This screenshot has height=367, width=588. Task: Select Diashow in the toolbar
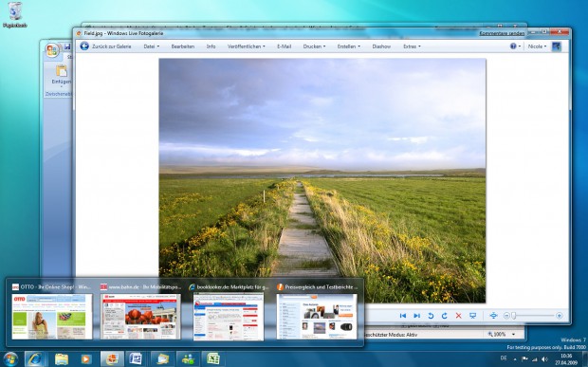pyautogui.click(x=381, y=46)
